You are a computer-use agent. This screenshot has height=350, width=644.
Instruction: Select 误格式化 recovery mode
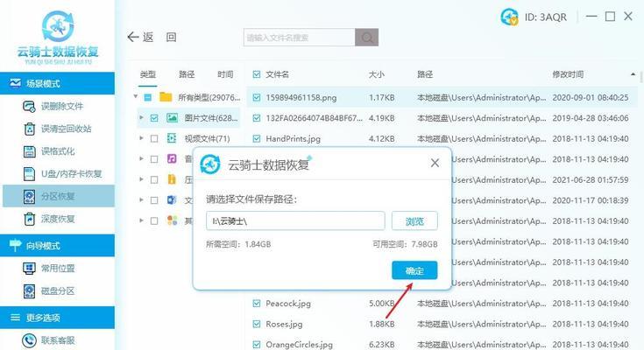(x=59, y=151)
